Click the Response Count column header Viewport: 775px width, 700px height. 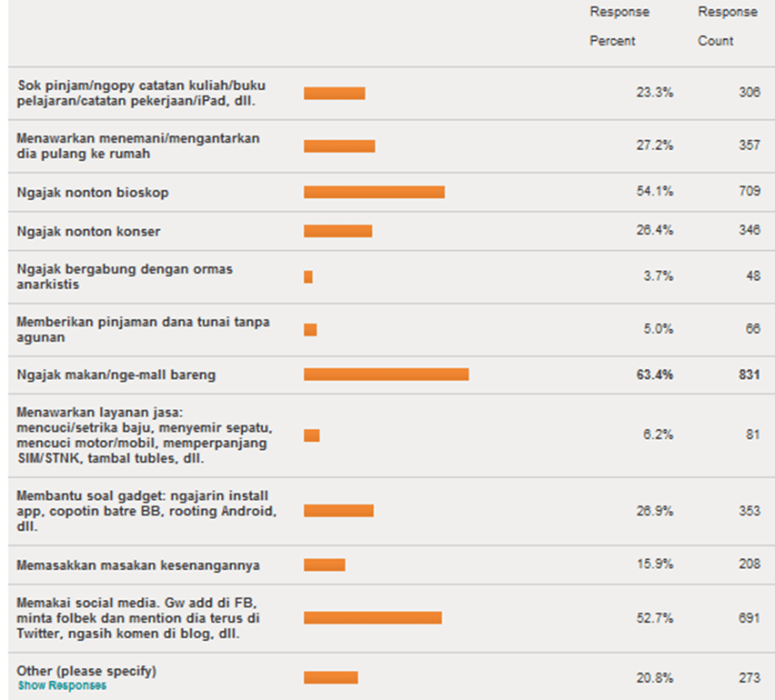[727, 26]
